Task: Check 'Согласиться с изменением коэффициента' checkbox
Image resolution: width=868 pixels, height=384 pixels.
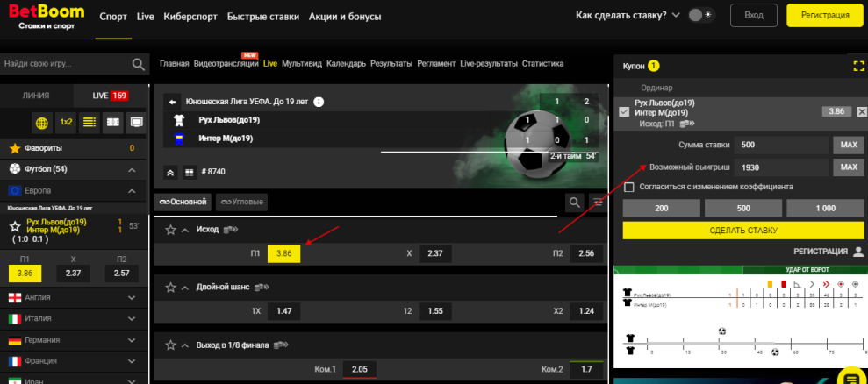Action: 628,187
